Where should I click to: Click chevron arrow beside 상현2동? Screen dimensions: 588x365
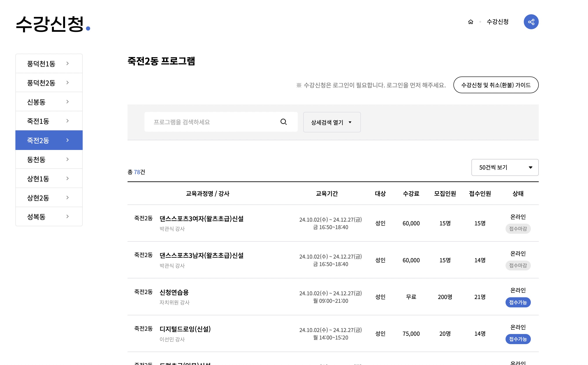pyautogui.click(x=68, y=197)
